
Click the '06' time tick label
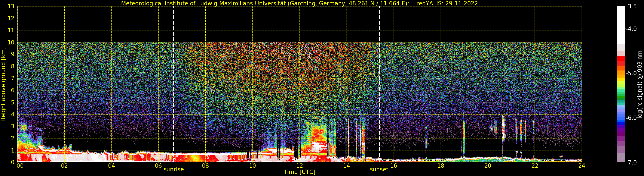click(x=158, y=166)
